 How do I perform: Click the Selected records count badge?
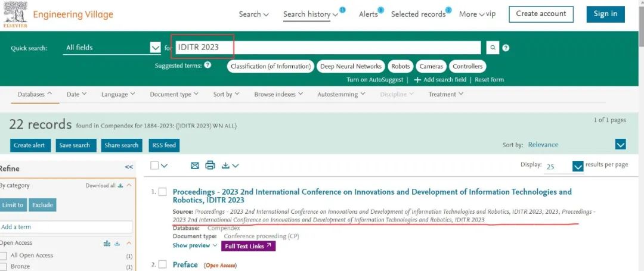tap(448, 10)
